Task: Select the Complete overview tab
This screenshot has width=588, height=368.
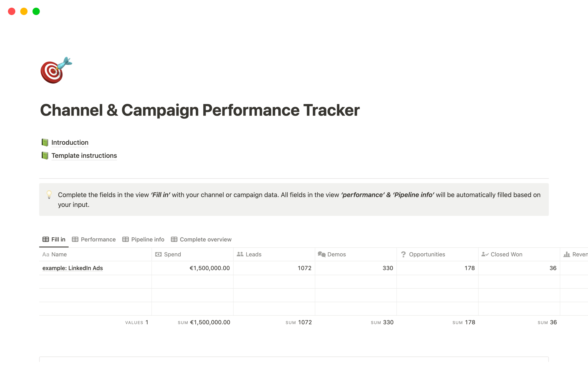Action: pyautogui.click(x=201, y=240)
